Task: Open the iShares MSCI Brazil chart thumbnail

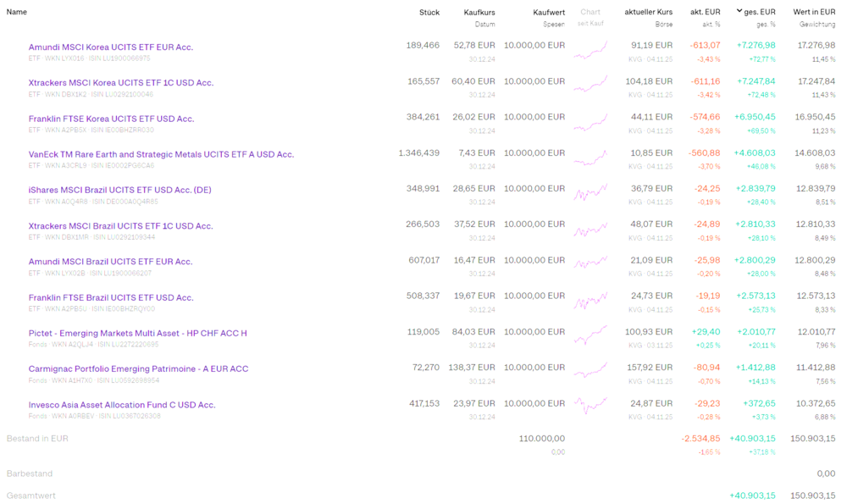Action: point(590,193)
